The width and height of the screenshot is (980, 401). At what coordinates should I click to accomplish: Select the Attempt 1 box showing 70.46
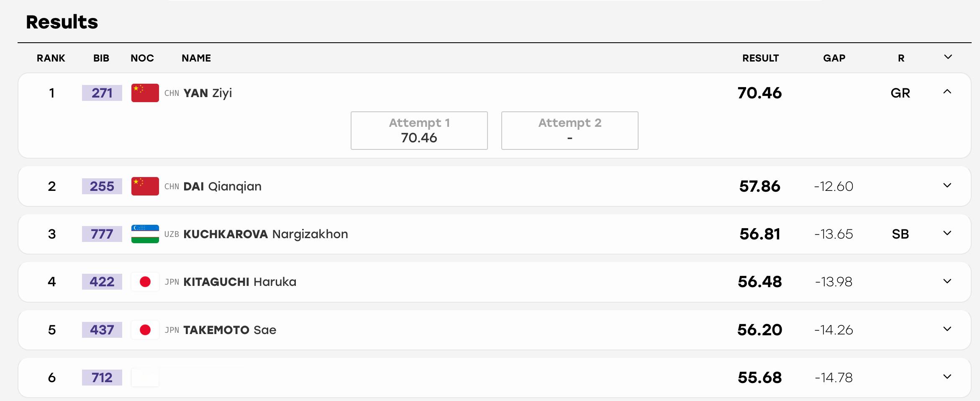tap(419, 131)
